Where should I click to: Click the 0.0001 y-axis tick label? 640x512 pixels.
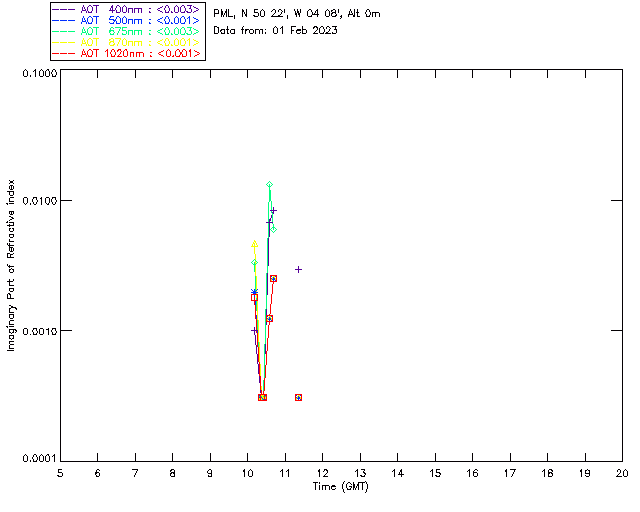39,459
